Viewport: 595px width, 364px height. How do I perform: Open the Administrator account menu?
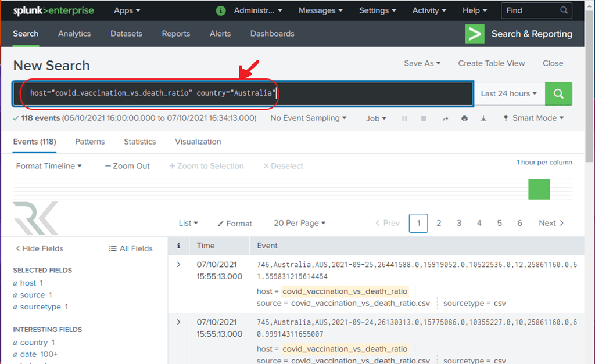point(258,10)
